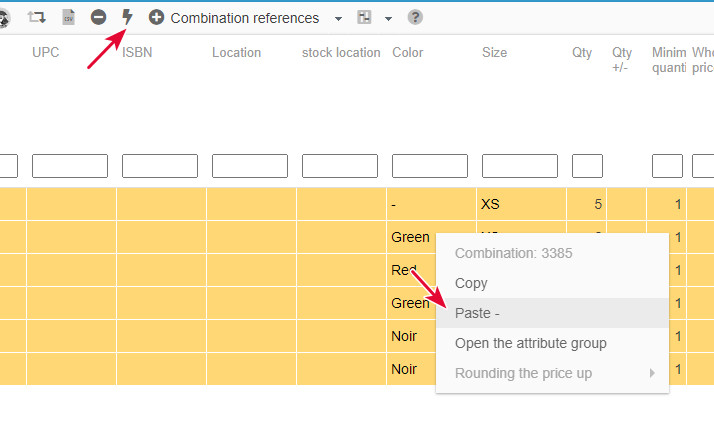Click the double-arrow refresh icon
The height and width of the screenshot is (438, 714).
click(37, 17)
